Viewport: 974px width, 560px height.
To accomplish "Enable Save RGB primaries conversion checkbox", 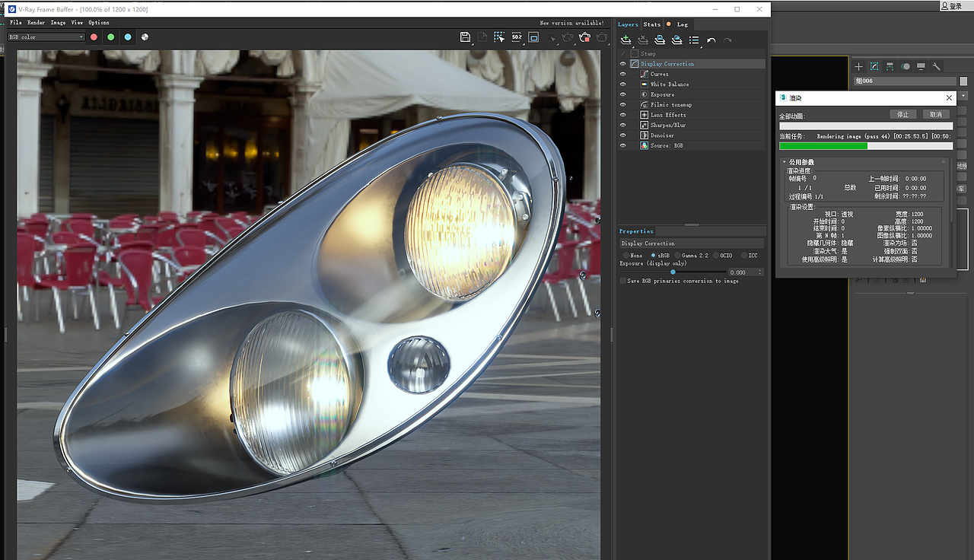I will coord(623,281).
